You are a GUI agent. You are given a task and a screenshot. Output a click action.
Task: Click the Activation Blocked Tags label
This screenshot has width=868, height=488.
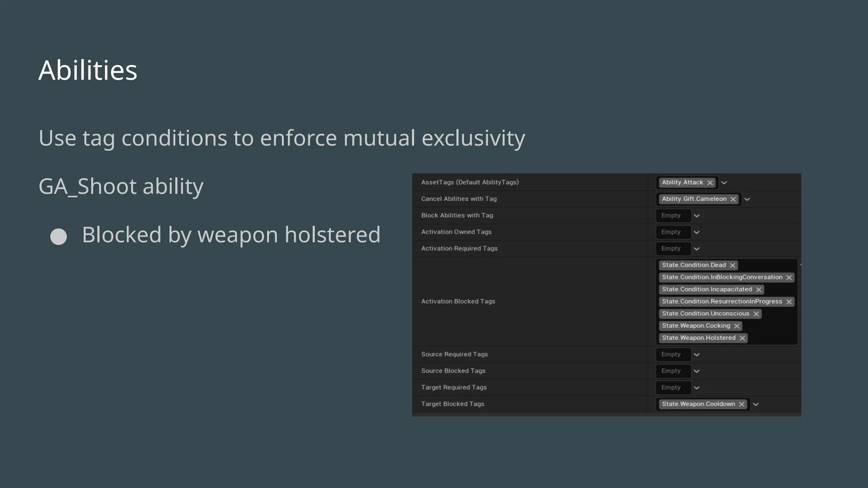point(458,302)
